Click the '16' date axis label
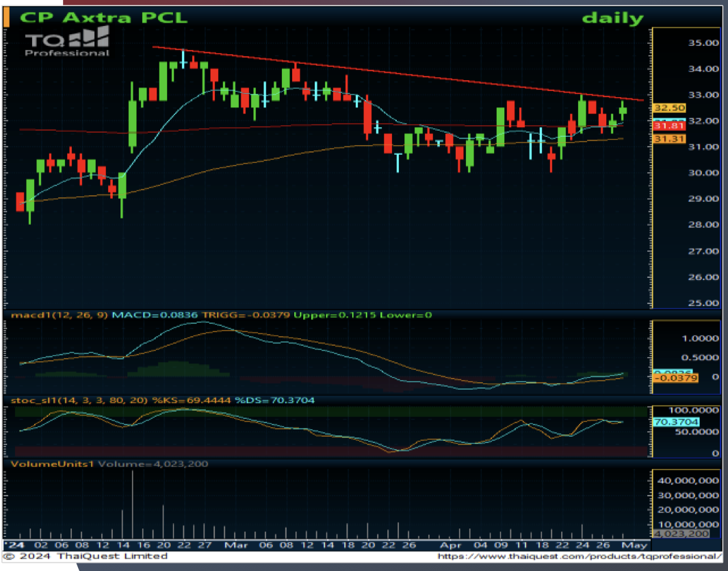Screen dimensions: 728x571 [144, 545]
